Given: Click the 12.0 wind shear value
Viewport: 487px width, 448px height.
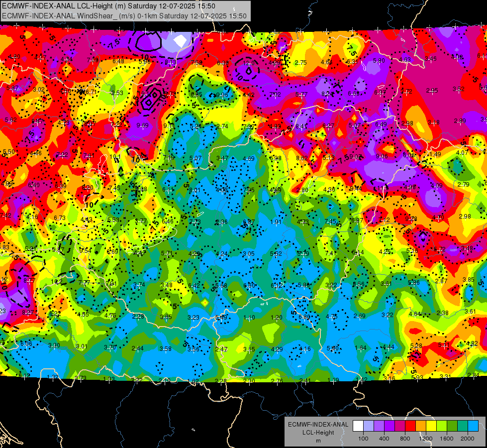Looking at the screenshot, I should [x=248, y=63].
